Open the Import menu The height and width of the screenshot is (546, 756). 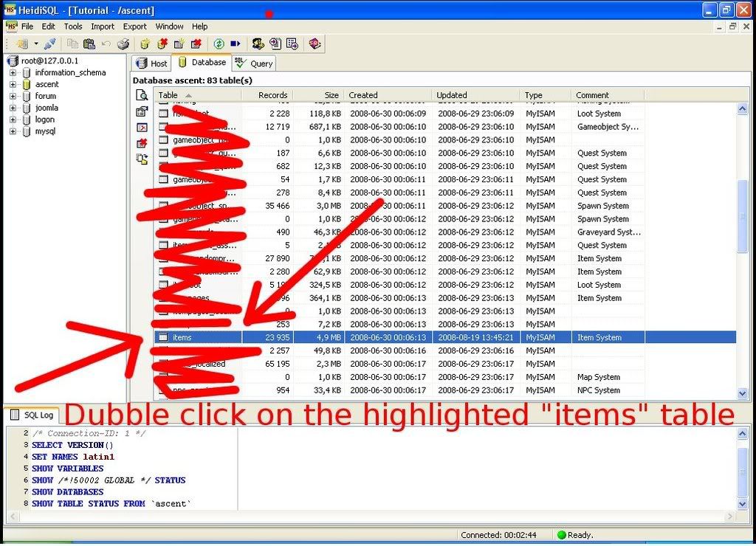pos(103,27)
